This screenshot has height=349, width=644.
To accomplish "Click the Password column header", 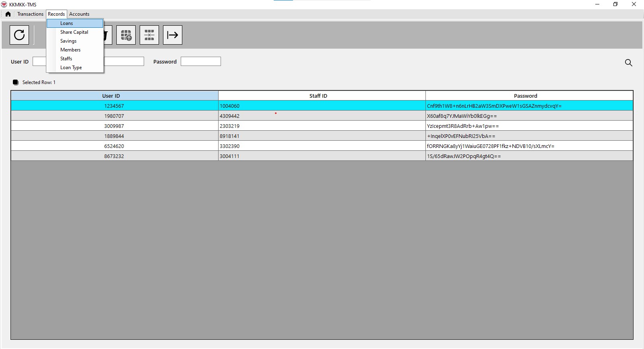I will coord(529,96).
